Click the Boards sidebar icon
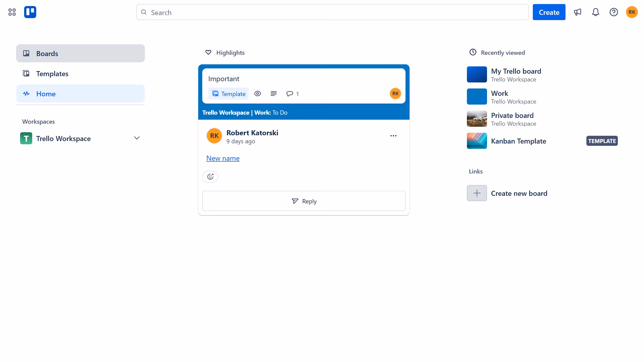This screenshot has width=644, height=362. [x=26, y=53]
